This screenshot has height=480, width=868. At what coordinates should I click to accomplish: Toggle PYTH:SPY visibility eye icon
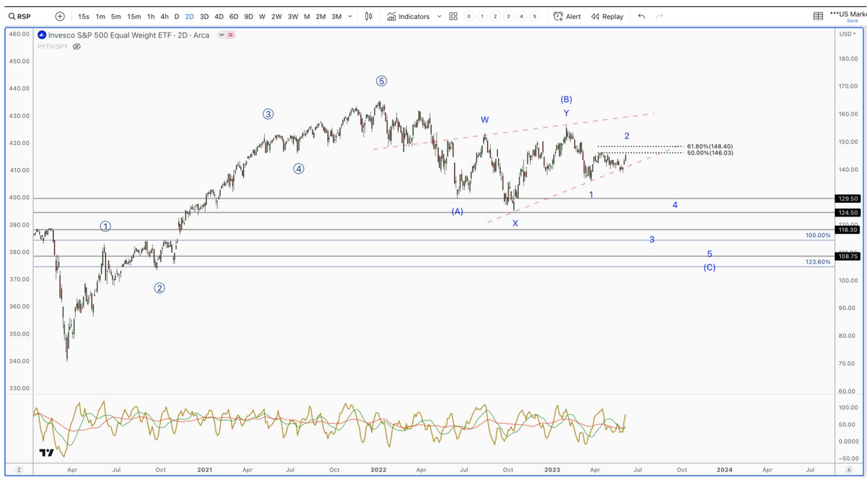click(77, 47)
